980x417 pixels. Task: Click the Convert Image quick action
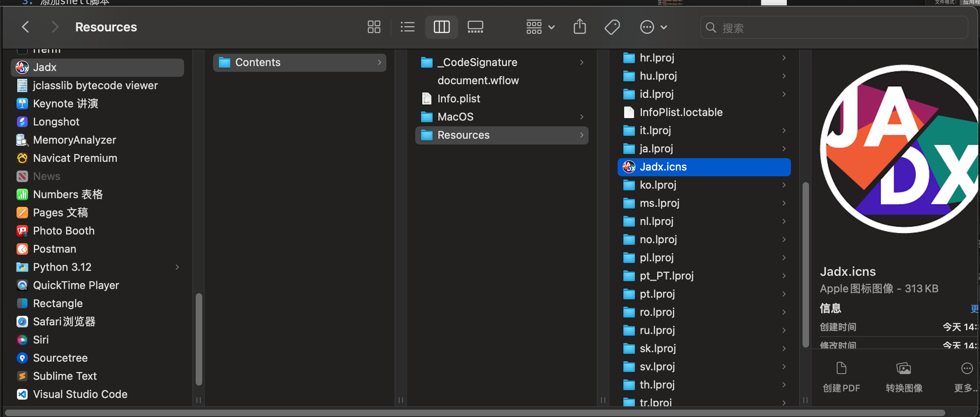[x=904, y=377]
